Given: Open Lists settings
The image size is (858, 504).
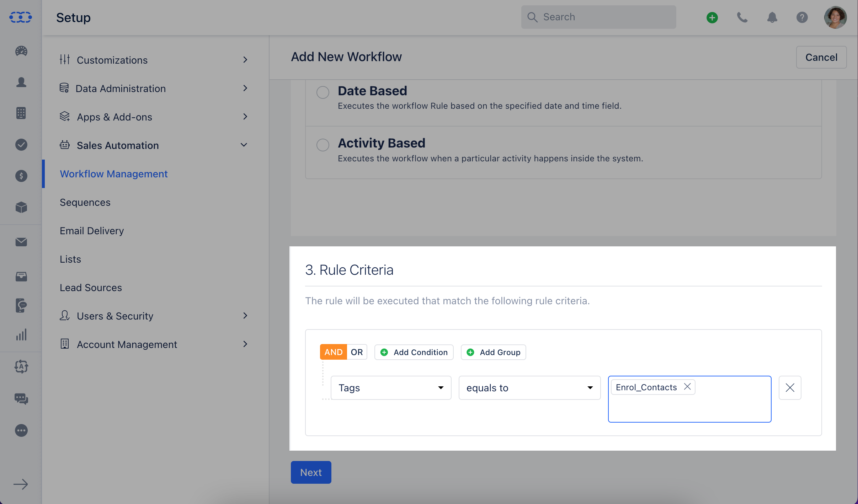Looking at the screenshot, I should 70,259.
